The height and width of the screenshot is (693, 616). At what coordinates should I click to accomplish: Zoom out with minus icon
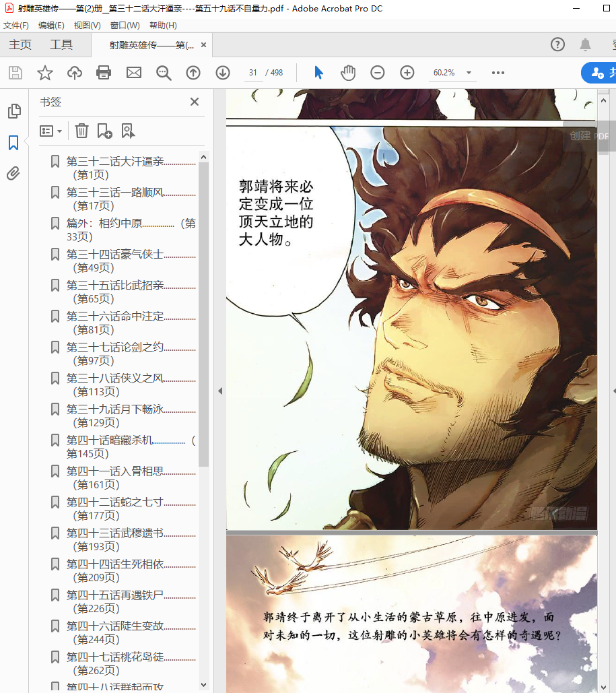pos(378,73)
